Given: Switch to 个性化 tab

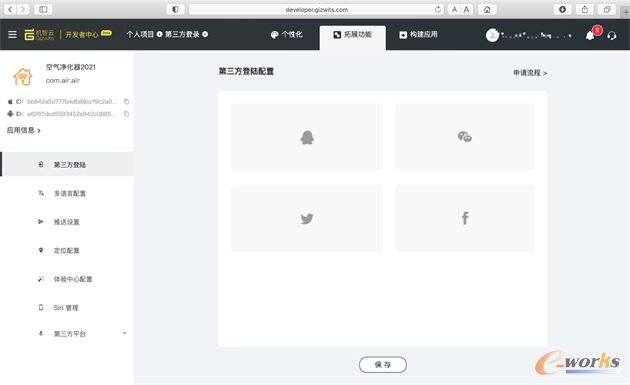Looking at the screenshot, I should coord(286,35).
